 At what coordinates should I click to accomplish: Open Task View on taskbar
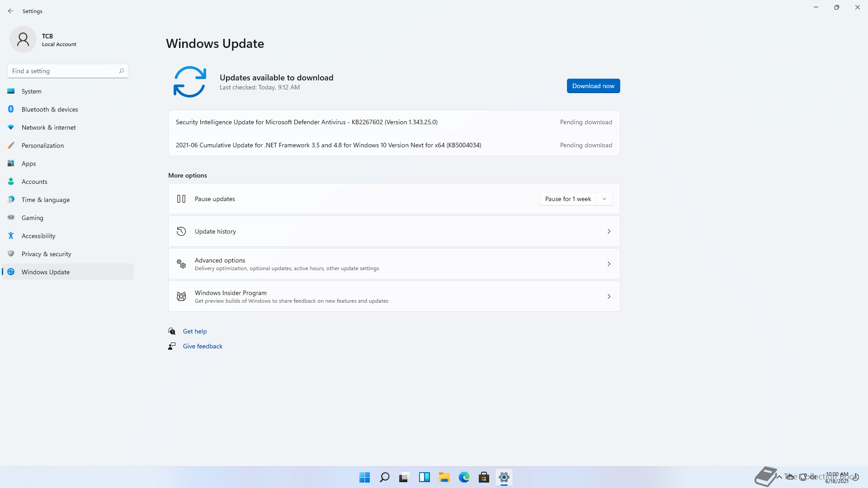pos(404,477)
